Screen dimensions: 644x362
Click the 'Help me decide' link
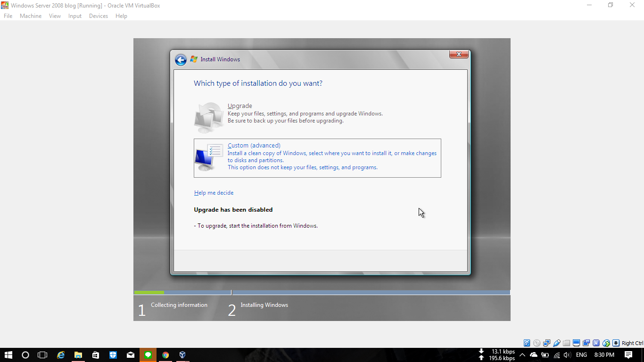click(x=214, y=193)
